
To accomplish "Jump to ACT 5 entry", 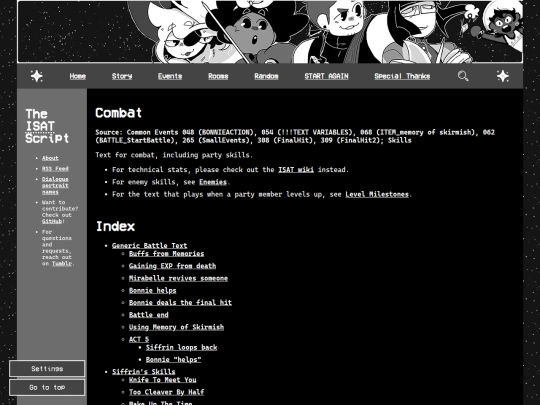I will click(139, 339).
